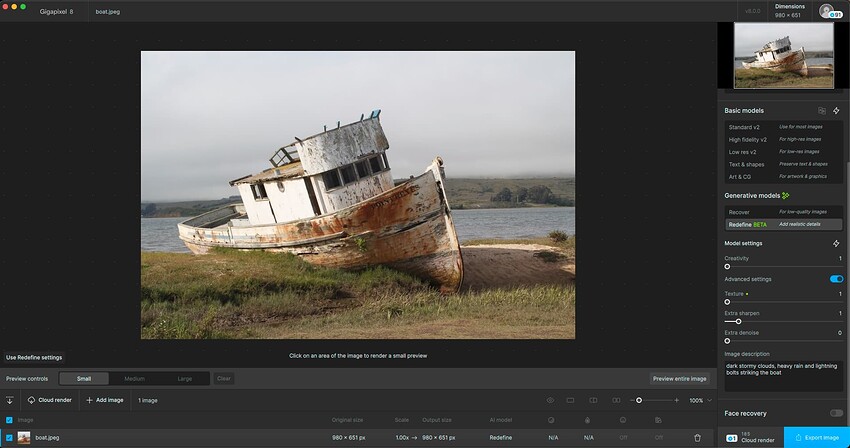The image size is (850, 448).
Task: Select the split view comparison icon
Action: 593,400
